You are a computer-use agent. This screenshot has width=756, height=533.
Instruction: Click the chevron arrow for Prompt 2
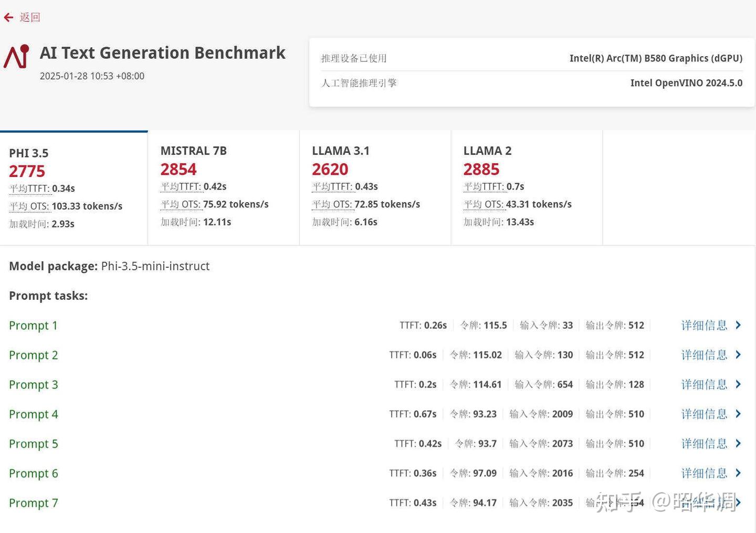(738, 355)
